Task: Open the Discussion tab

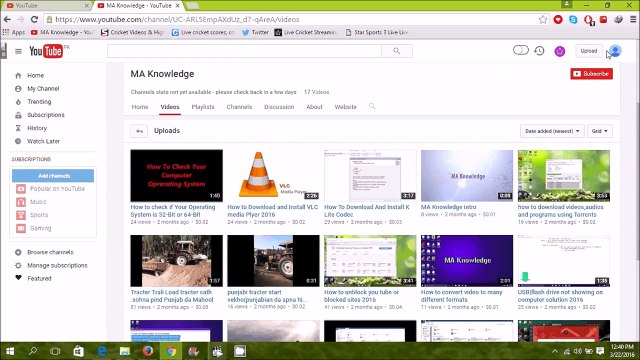Action: click(279, 107)
